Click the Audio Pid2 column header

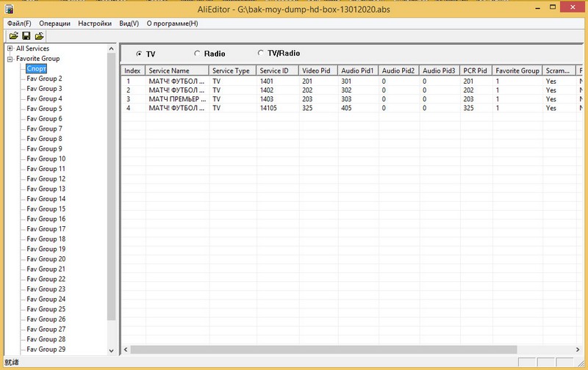398,70
